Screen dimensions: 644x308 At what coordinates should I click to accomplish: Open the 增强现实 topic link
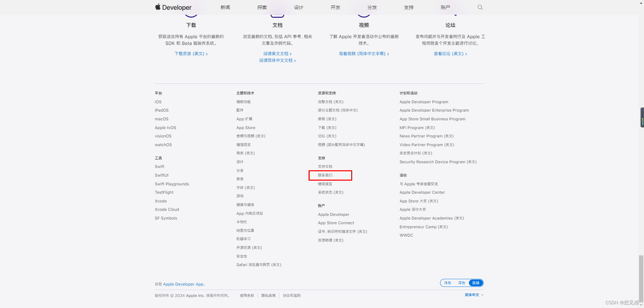244,145
